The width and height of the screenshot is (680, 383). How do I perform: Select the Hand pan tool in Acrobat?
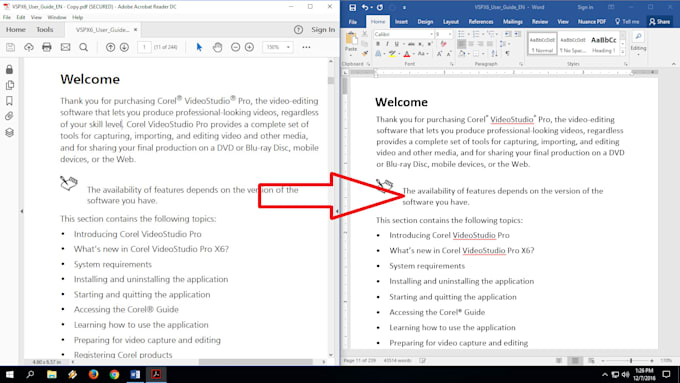tap(218, 47)
